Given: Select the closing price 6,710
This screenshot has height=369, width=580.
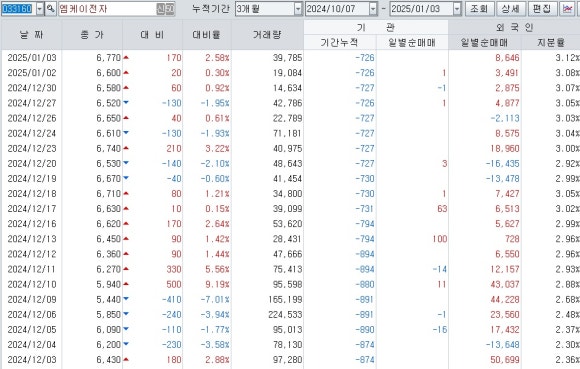Looking at the screenshot, I should point(108,194).
